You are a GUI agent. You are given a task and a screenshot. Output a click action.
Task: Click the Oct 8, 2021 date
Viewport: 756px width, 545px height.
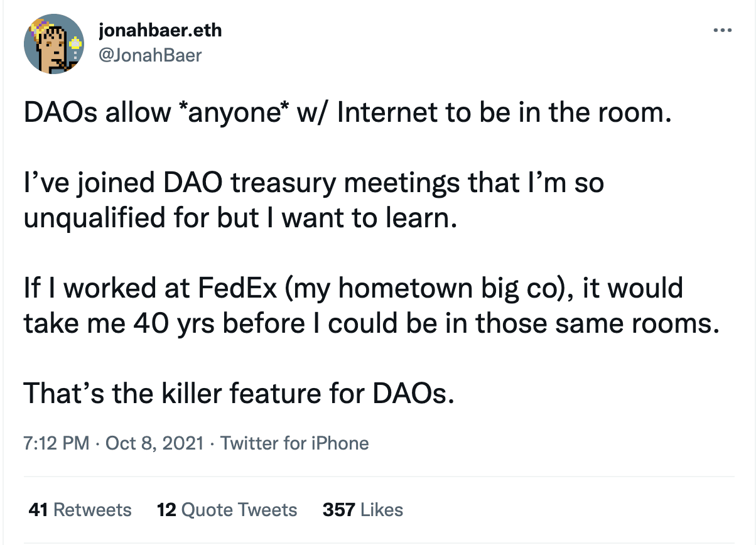pyautogui.click(x=154, y=443)
